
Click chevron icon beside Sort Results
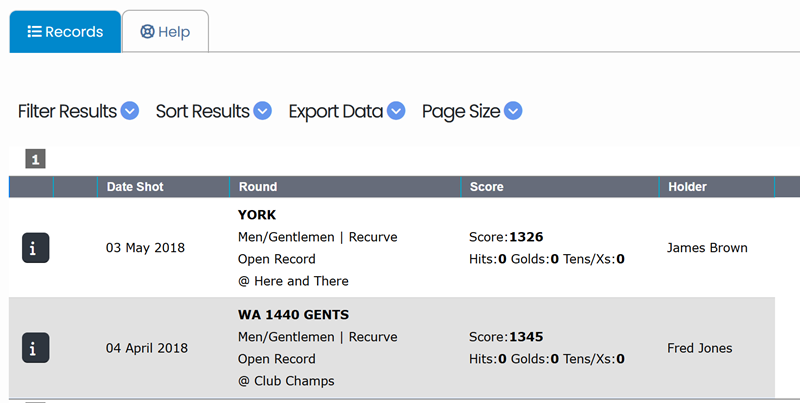262,111
